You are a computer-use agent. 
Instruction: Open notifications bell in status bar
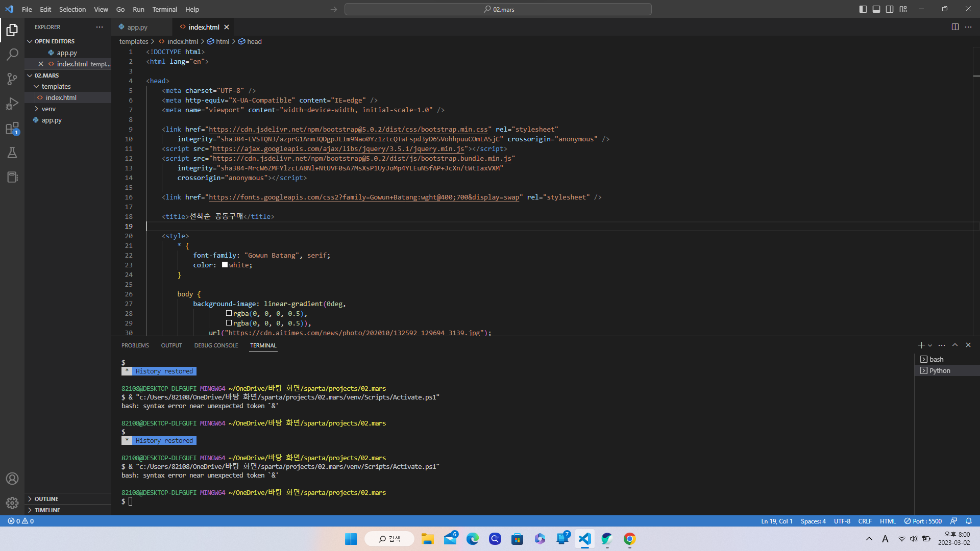tap(969, 521)
